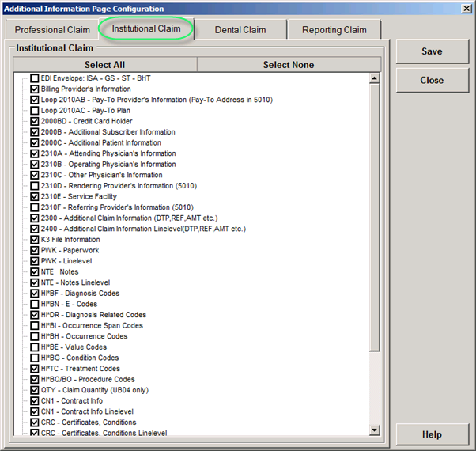Screen dimensions: 476x451
Task: Save the configuration with the Save button
Action: pyautogui.click(x=432, y=51)
